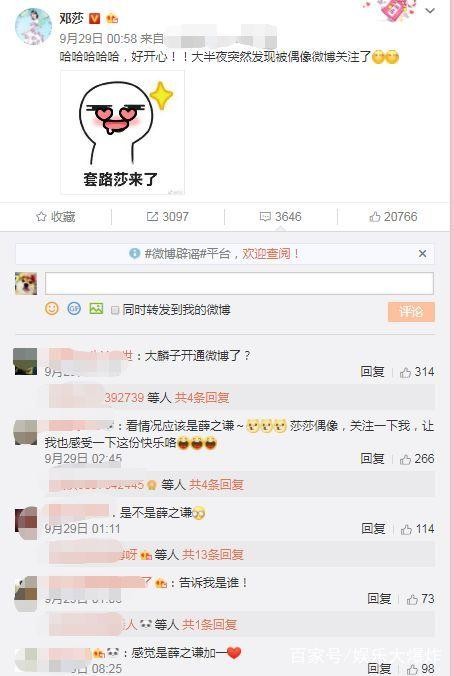Dismiss the 微博辟谣 notice bar
Image resolution: width=454 pixels, height=676 pixels.
[423, 254]
